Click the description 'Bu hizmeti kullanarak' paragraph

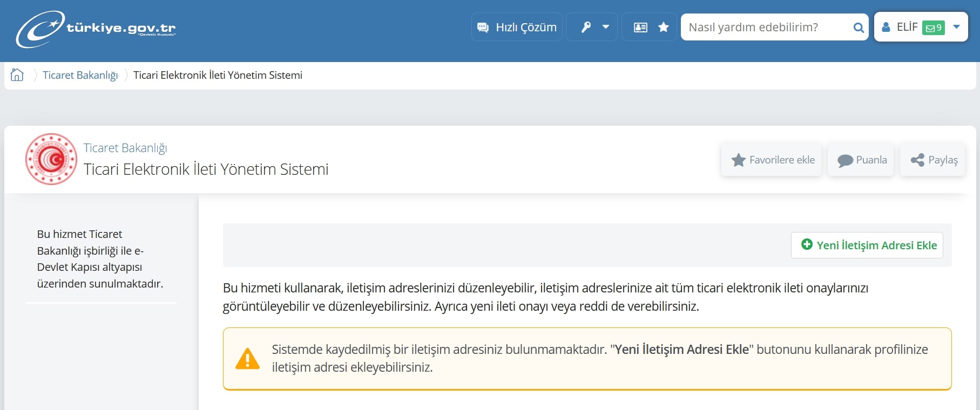coord(545,297)
